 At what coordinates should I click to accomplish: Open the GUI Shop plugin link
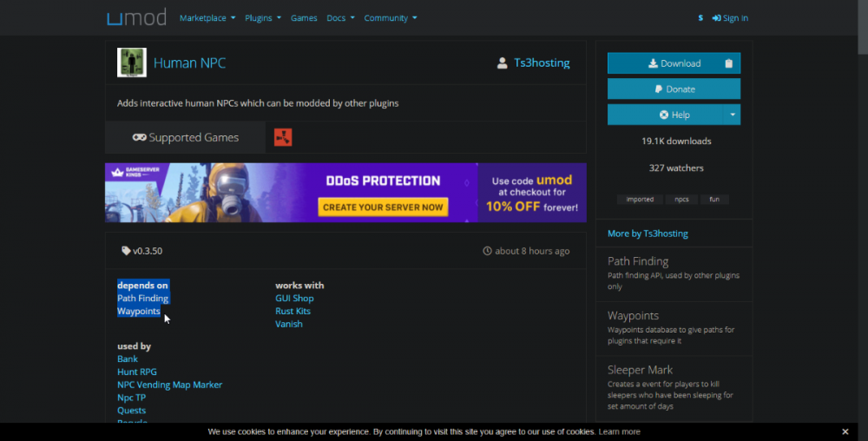[x=294, y=299]
